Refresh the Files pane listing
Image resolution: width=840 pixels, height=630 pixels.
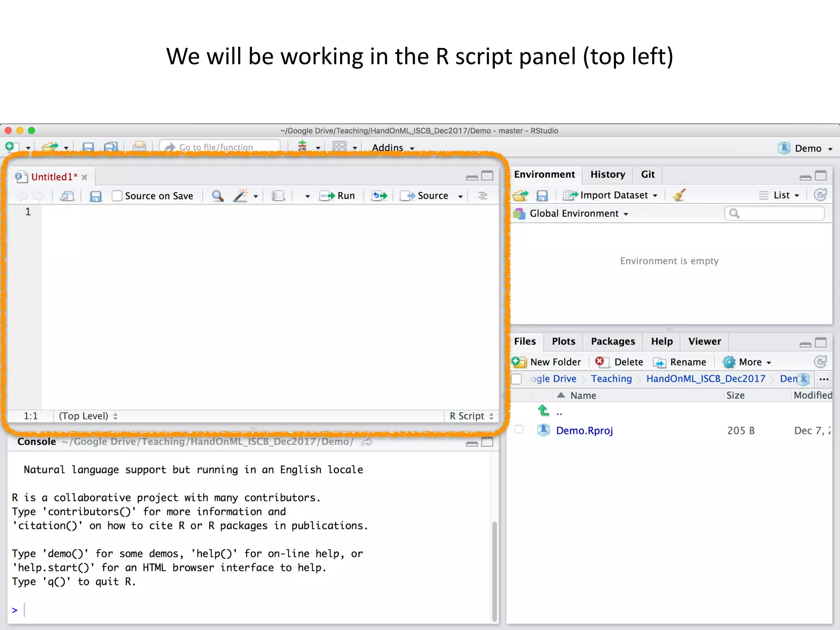820,362
